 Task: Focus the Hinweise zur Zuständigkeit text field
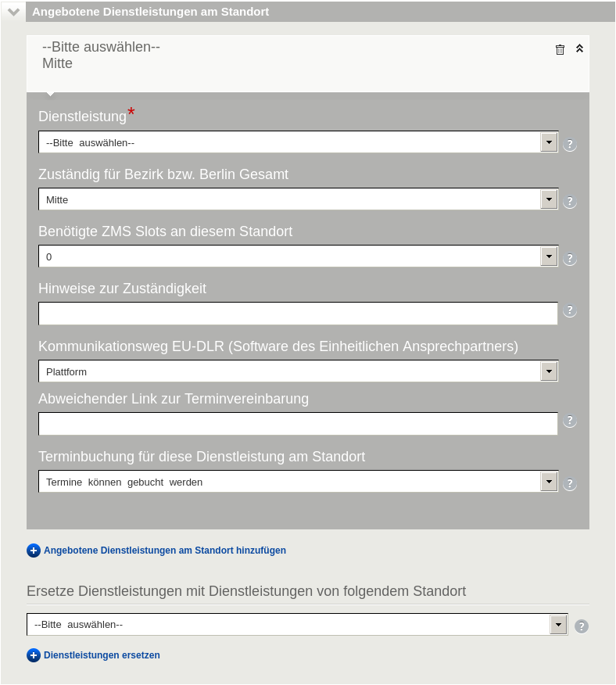pyautogui.click(x=298, y=314)
